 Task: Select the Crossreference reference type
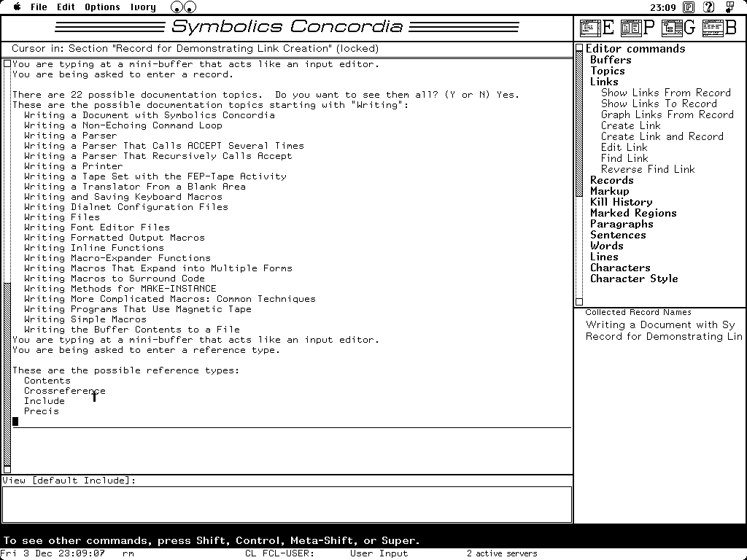(65, 391)
